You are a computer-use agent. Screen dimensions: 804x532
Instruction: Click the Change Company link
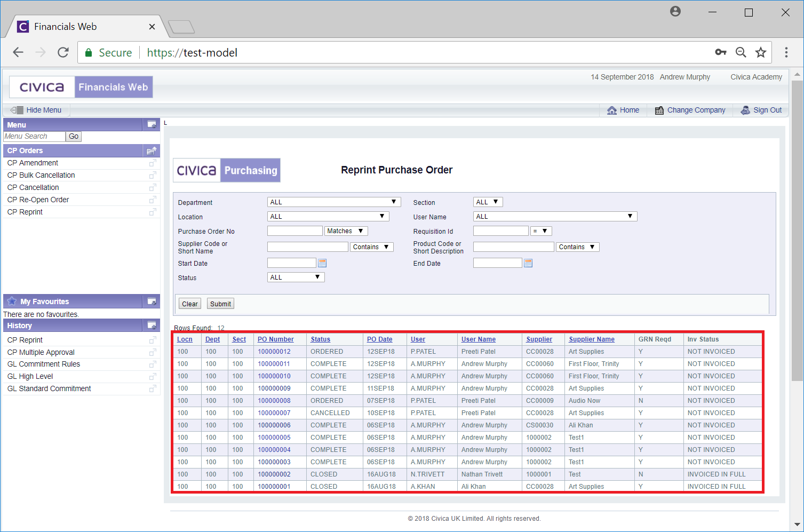(696, 110)
